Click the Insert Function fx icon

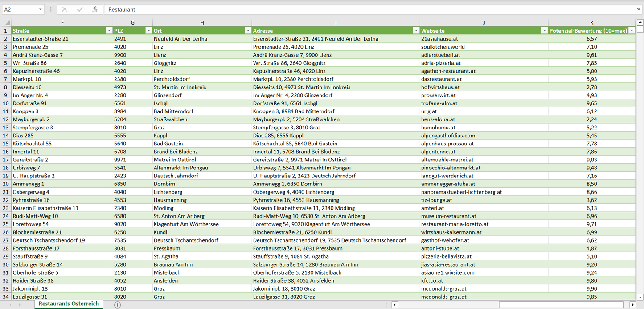click(94, 9)
